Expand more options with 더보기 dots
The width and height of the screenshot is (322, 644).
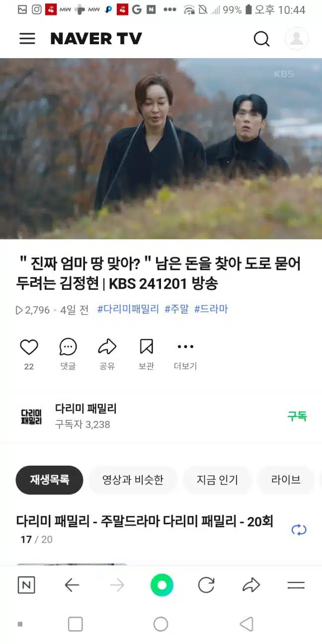[x=185, y=347]
